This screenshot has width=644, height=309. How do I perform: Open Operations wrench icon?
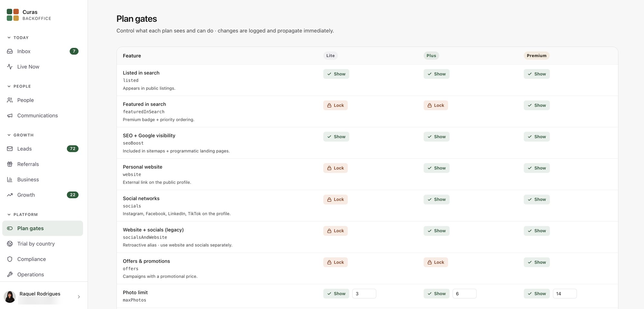coord(10,275)
